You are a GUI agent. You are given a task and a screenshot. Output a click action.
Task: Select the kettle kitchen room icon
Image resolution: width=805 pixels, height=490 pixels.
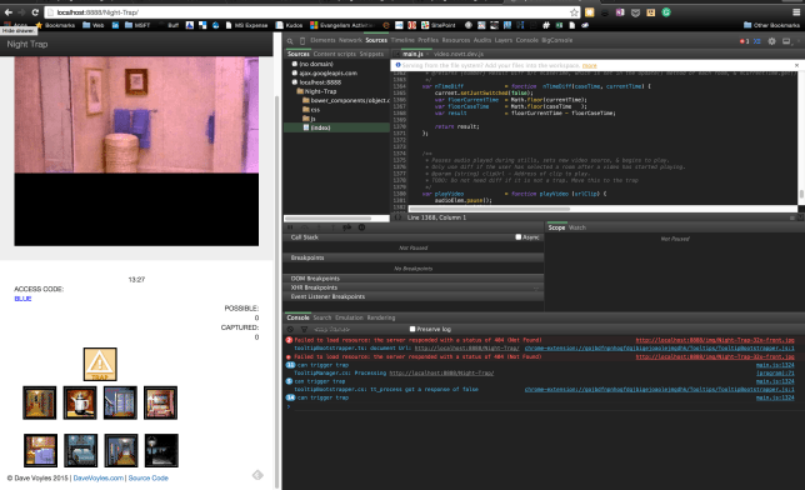click(78, 402)
